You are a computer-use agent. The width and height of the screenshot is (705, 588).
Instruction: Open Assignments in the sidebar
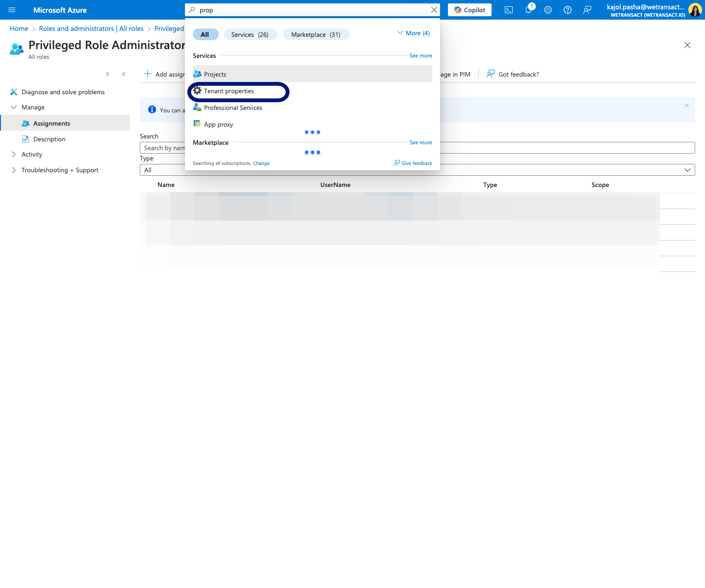pos(65,123)
